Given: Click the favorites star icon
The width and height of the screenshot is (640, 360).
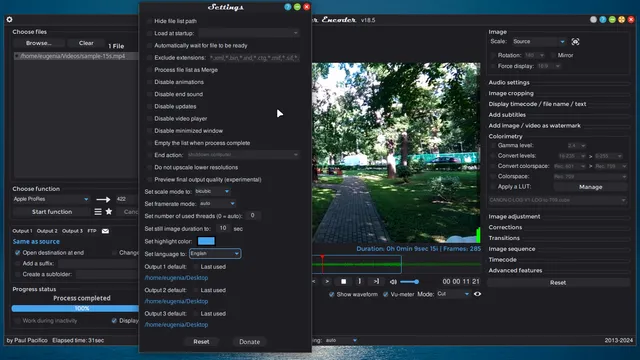Looking at the screenshot, I should click(109, 211).
